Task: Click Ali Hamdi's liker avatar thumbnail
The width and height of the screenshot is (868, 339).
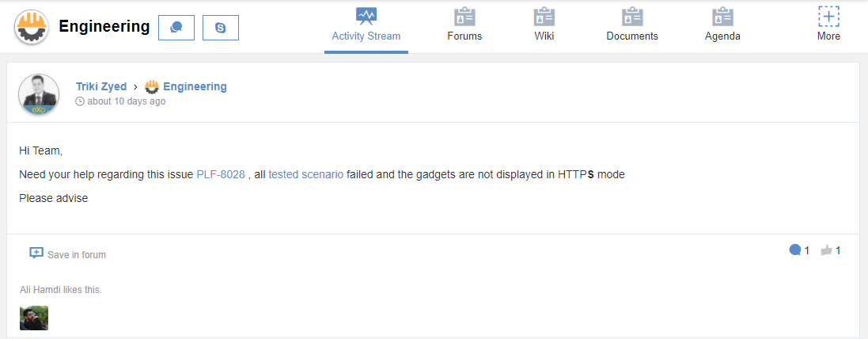Action: click(34, 318)
